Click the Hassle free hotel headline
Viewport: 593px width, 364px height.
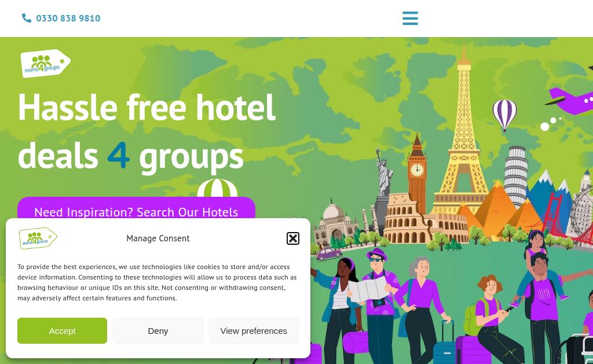pos(147,108)
